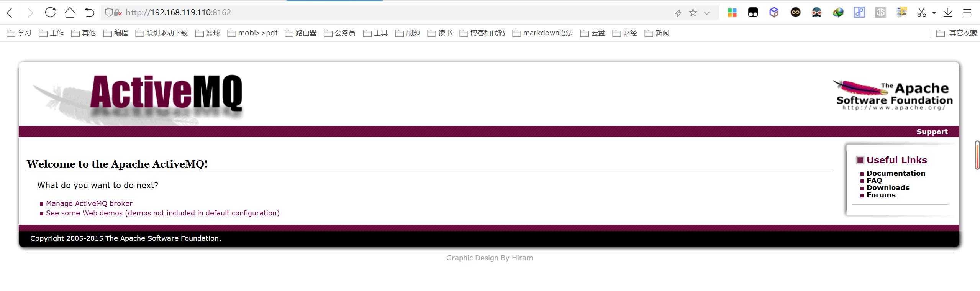Viewport: 980px width, 291px height.
Task: Open the See some Web demos link
Action: 163,213
